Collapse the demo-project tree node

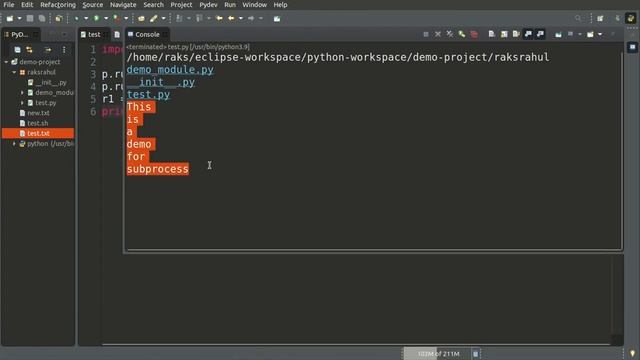6,62
